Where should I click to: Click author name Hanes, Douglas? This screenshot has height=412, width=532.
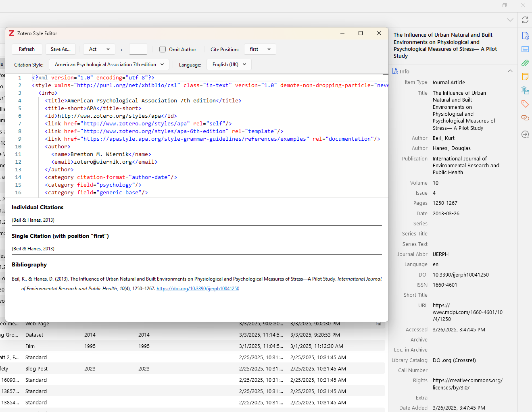452,148
